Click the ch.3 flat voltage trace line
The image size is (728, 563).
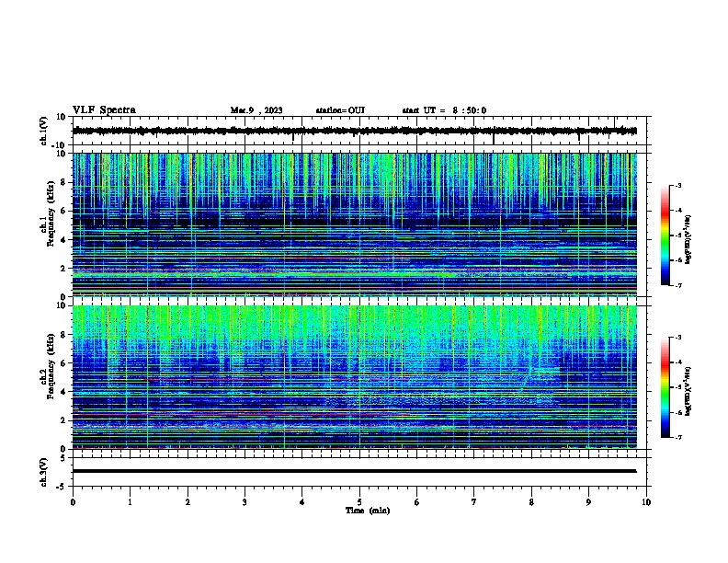tap(355, 471)
